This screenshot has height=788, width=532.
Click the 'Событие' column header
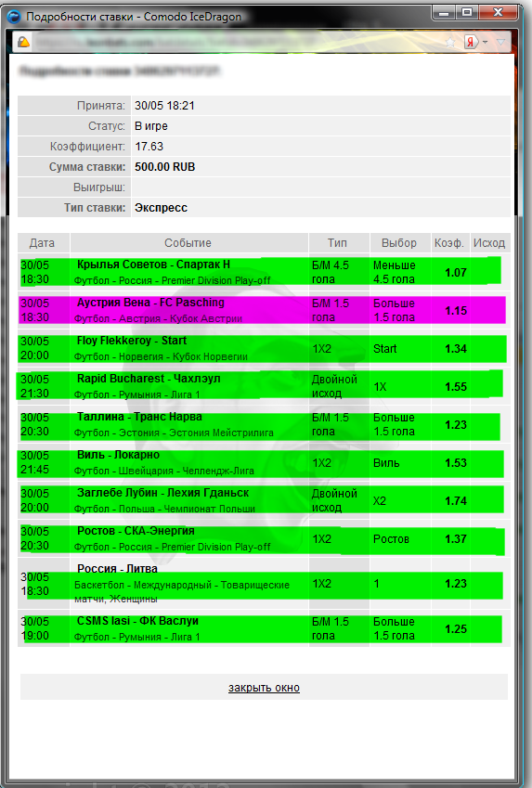188,243
